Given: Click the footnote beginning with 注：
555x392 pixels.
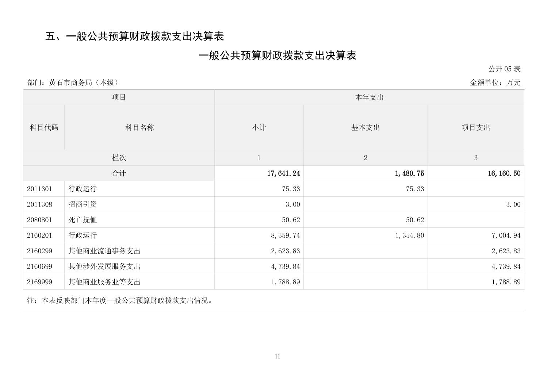Looking at the screenshot, I should [120, 301].
